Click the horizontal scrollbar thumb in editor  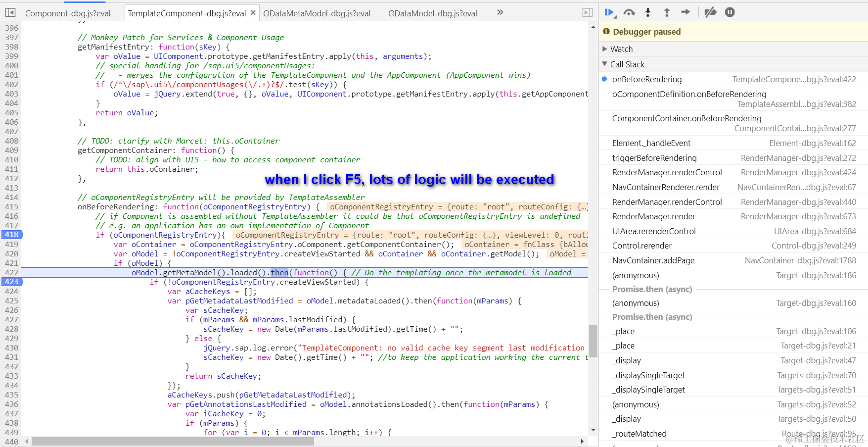click(x=173, y=441)
